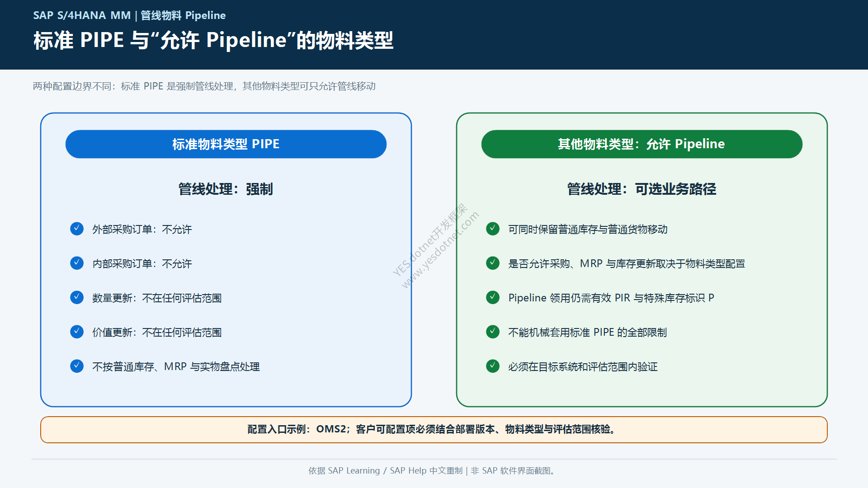The height and width of the screenshot is (488, 868).
Task: Select the breadcrumb SAP S/4HANA MM | 管线物料 Pipeline
Action: pos(129,15)
